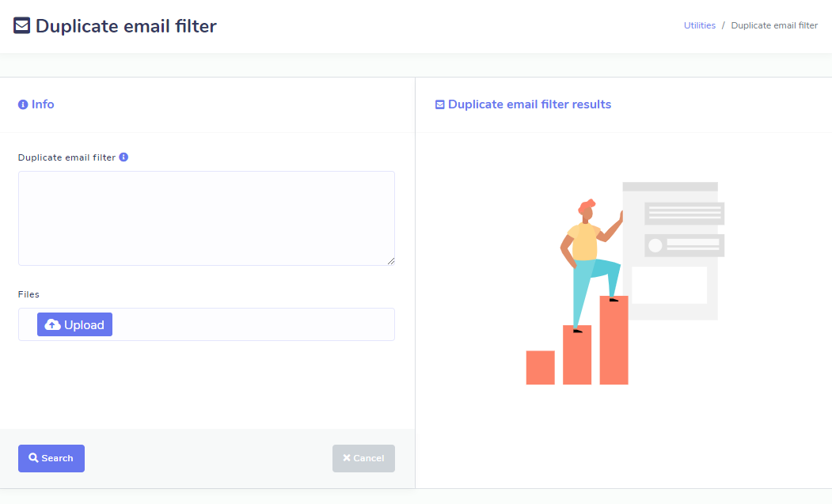Focus the Duplicate email filter text area

pyautogui.click(x=206, y=218)
